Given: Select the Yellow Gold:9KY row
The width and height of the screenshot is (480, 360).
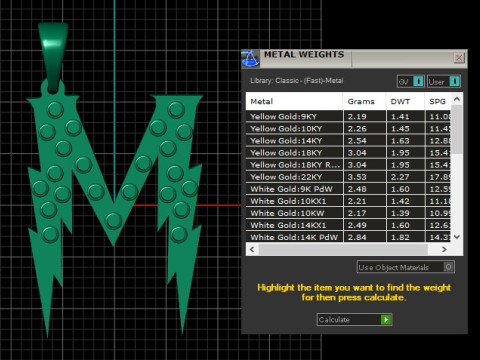Looking at the screenshot, I should pos(348,116).
